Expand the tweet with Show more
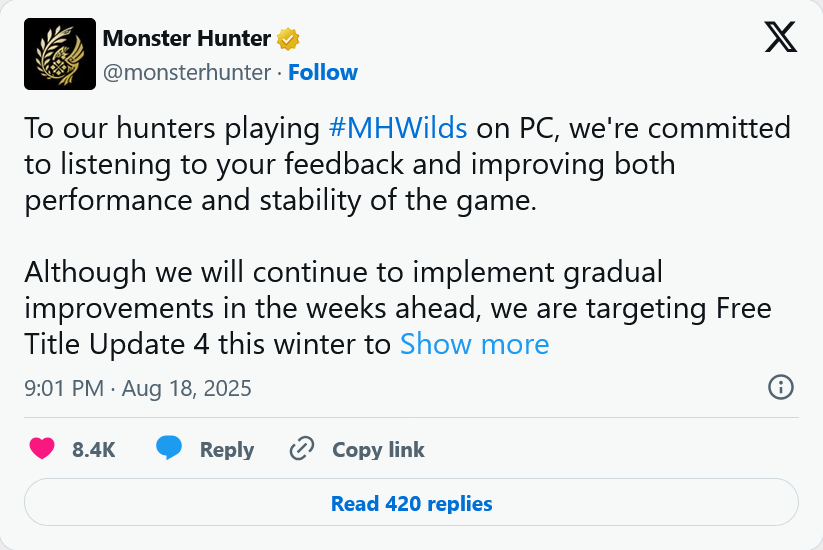This screenshot has width=823, height=550. pyautogui.click(x=474, y=344)
